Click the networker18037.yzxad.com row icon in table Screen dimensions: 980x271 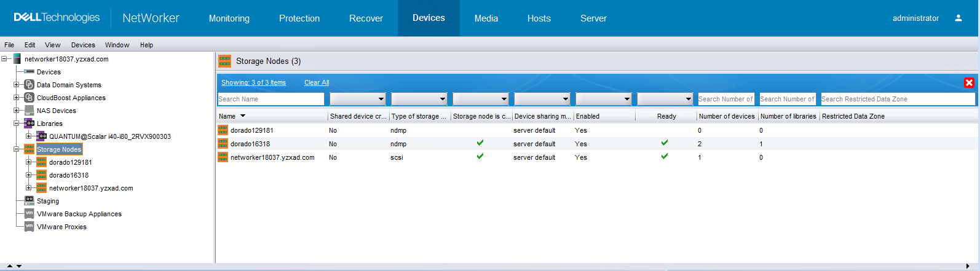pos(223,157)
